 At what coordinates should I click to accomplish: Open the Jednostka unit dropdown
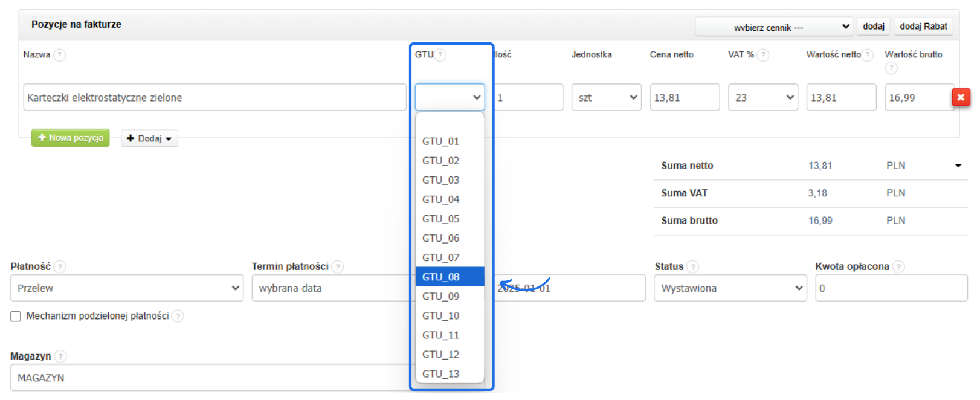tap(606, 97)
